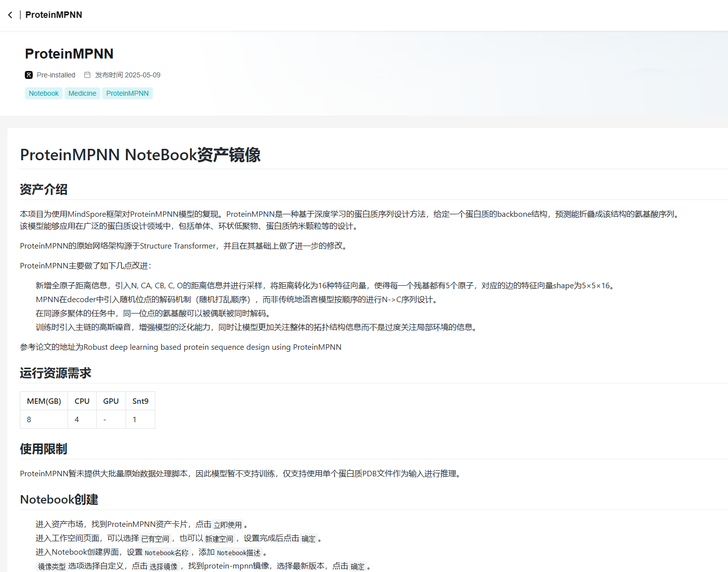
Task: Click the inline code Notebook名称
Action: [167, 553]
